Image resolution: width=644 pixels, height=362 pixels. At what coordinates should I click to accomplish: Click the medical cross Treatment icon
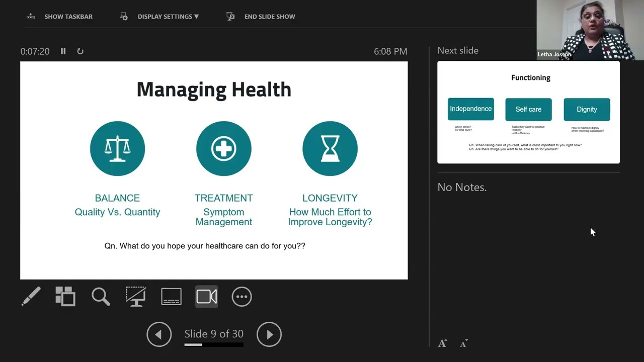tap(224, 148)
